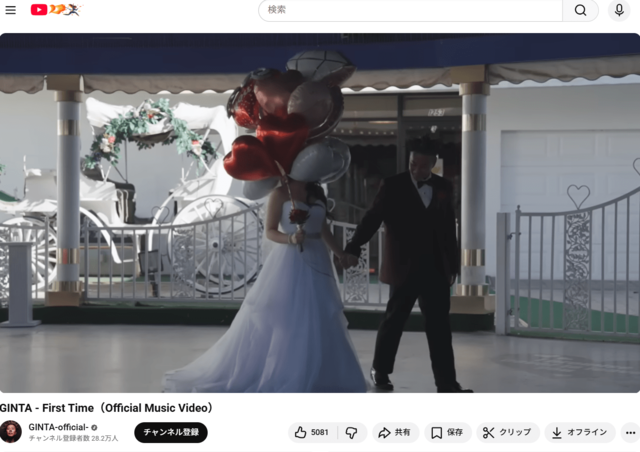Click the channel verified badge
Viewport: 640px width, 452px height.
[95, 427]
